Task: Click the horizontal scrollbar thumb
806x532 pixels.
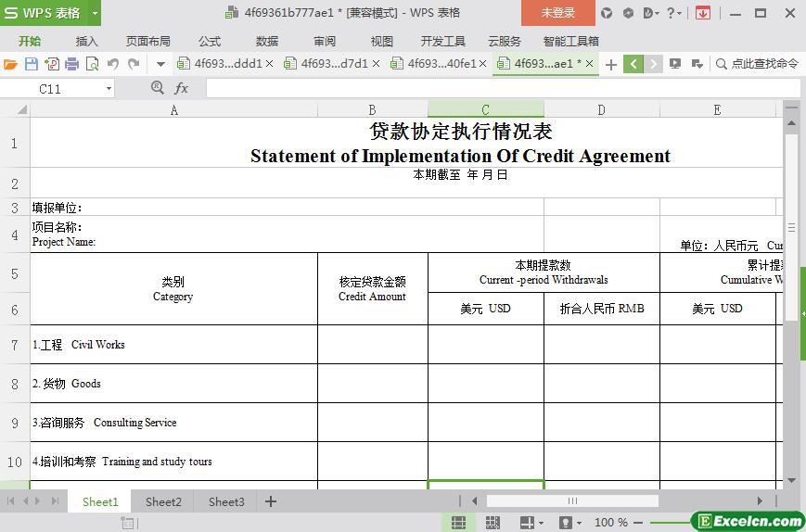Action: click(572, 501)
